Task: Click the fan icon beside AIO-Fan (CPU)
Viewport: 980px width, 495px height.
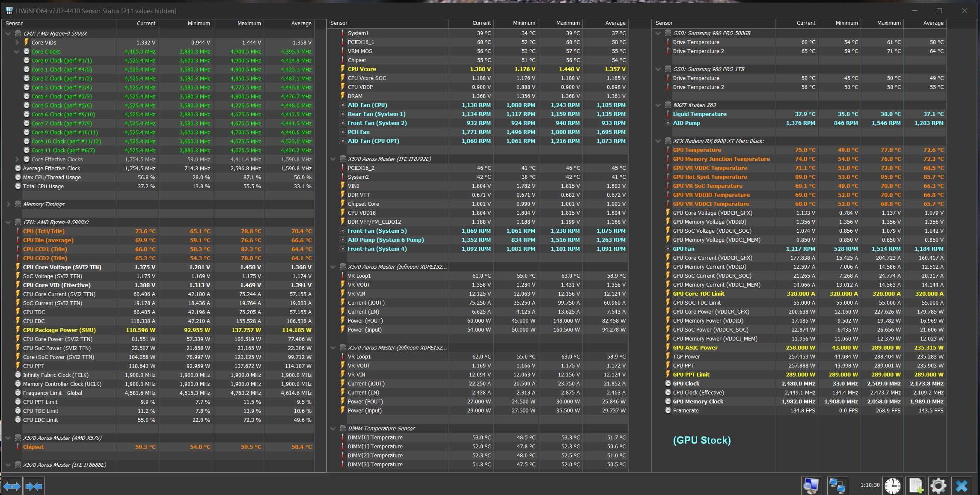Action: click(342, 105)
